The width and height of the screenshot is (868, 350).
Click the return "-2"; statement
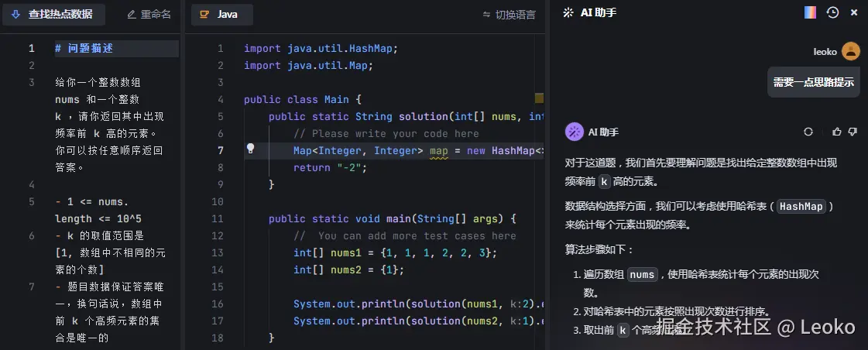pyautogui.click(x=331, y=168)
